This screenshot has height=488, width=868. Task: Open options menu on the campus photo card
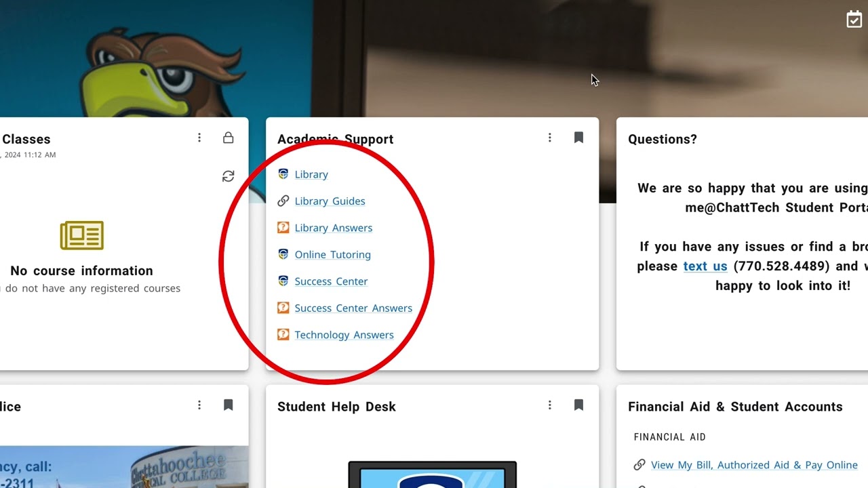[199, 405]
